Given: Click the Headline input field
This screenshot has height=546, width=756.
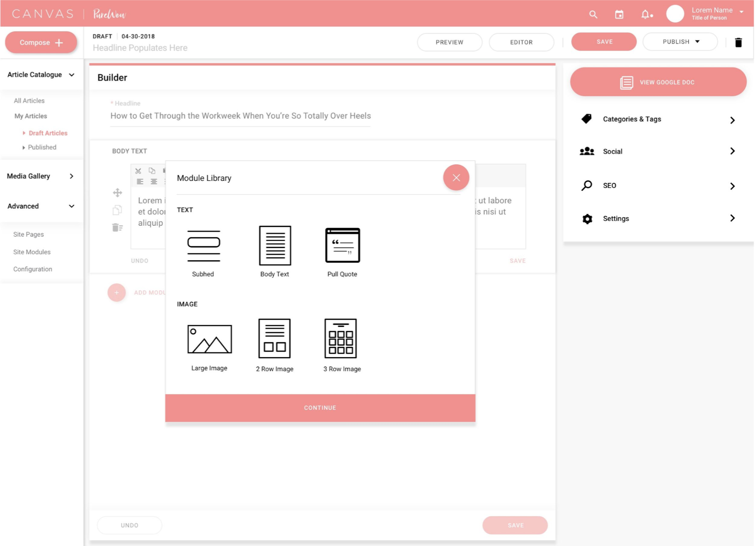Looking at the screenshot, I should (240, 116).
